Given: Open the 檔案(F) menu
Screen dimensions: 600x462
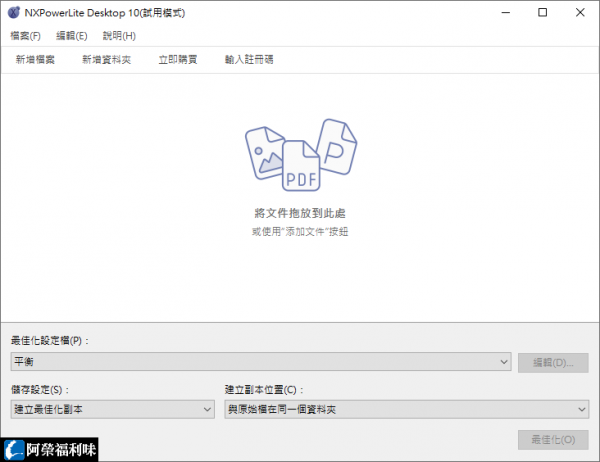Looking at the screenshot, I should [x=25, y=36].
